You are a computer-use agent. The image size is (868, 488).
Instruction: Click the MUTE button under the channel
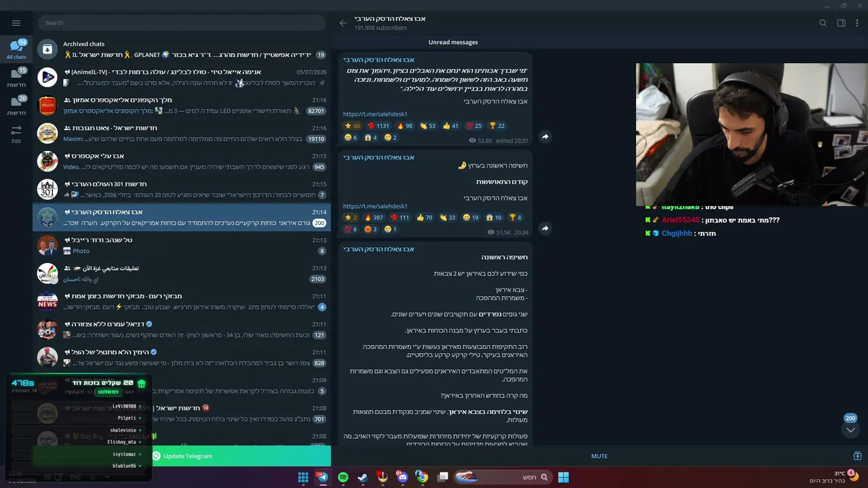(599, 456)
